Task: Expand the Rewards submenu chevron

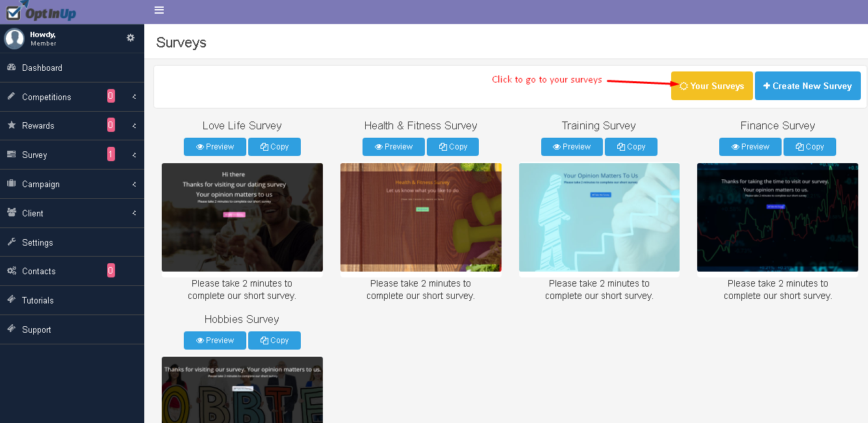Action: tap(134, 125)
